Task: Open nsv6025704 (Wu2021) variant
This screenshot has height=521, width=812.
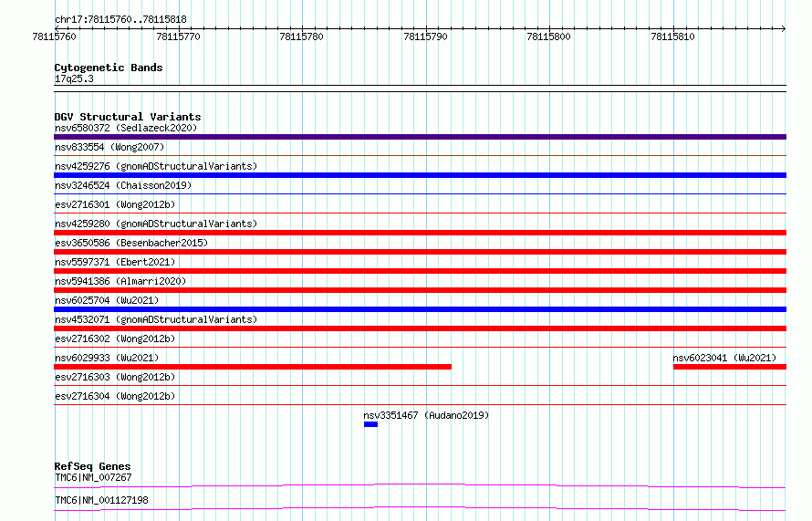Action: coord(107,300)
